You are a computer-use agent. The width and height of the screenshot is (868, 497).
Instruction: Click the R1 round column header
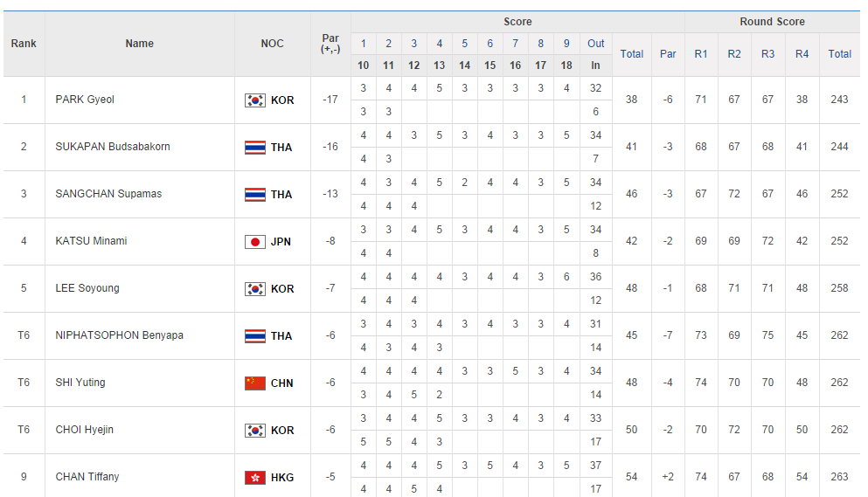coord(701,54)
